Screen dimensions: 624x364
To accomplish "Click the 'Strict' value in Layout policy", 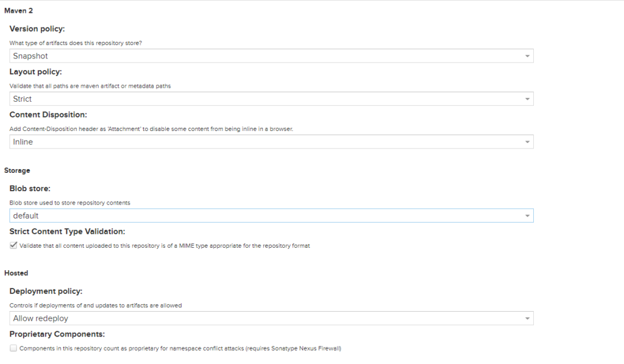I will pos(23,99).
